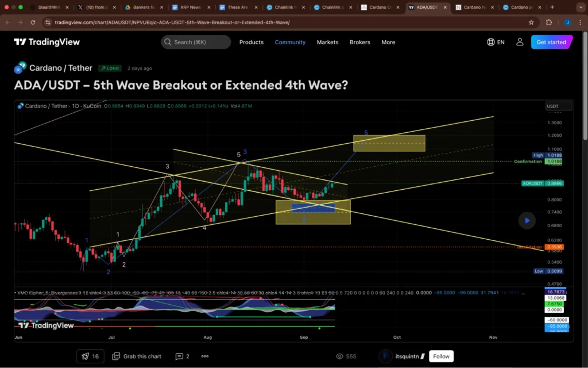The image size is (588, 368).
Task: Click the yellow wave 5 target box
Action: [x=389, y=143]
